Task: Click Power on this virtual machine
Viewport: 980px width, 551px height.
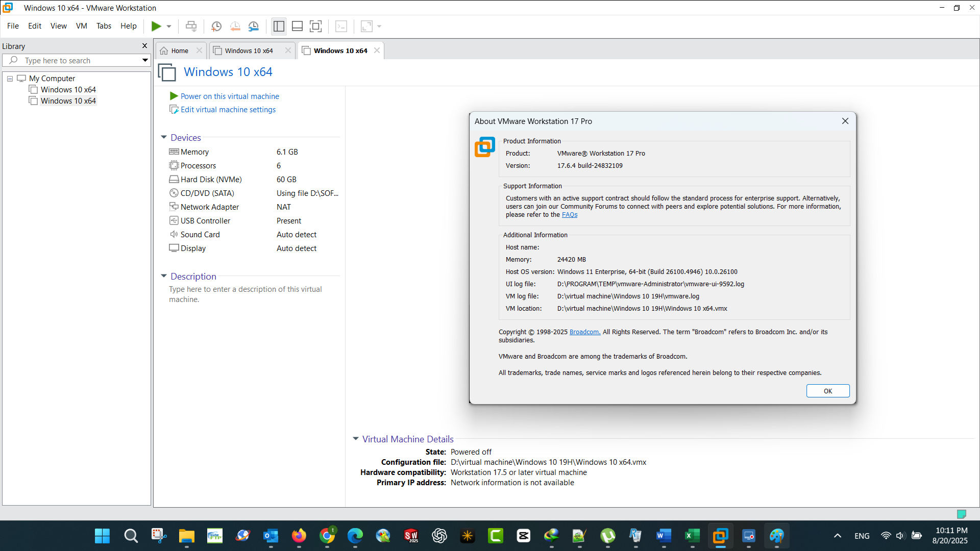Action: click(x=230, y=96)
